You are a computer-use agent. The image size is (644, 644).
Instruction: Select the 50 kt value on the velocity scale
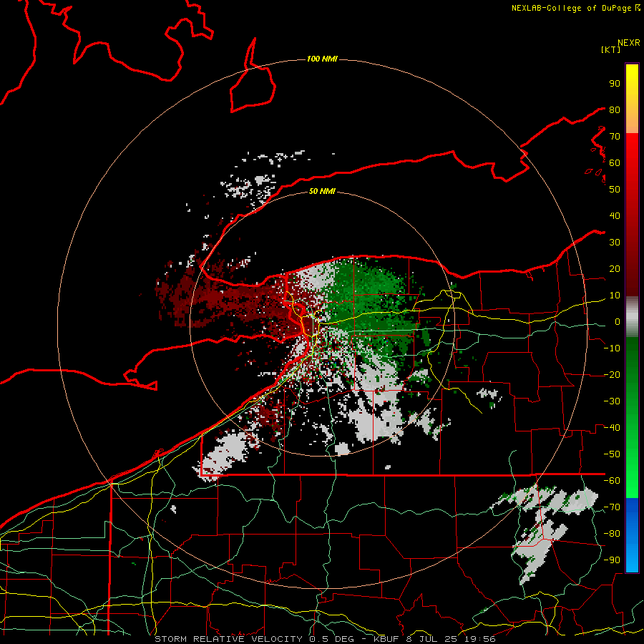click(615, 190)
